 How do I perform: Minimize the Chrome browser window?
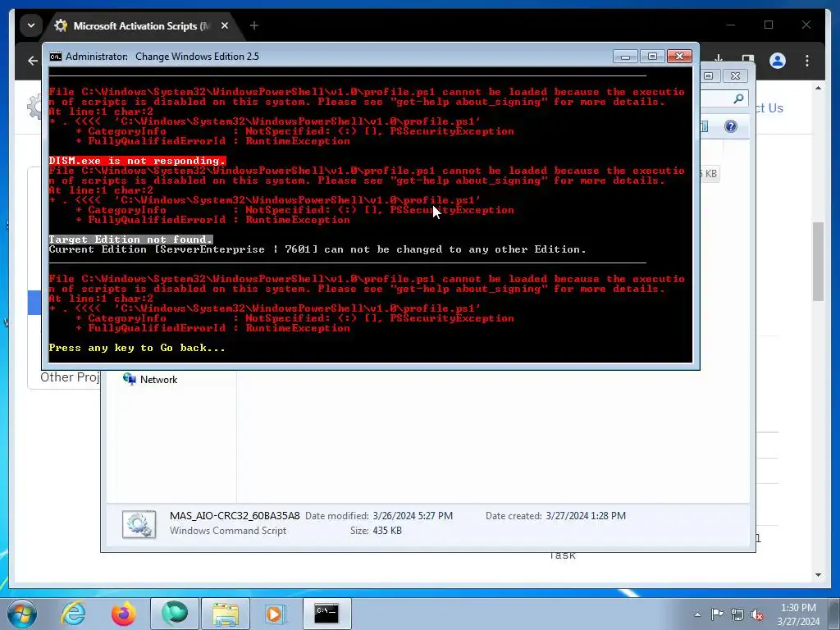(731, 25)
